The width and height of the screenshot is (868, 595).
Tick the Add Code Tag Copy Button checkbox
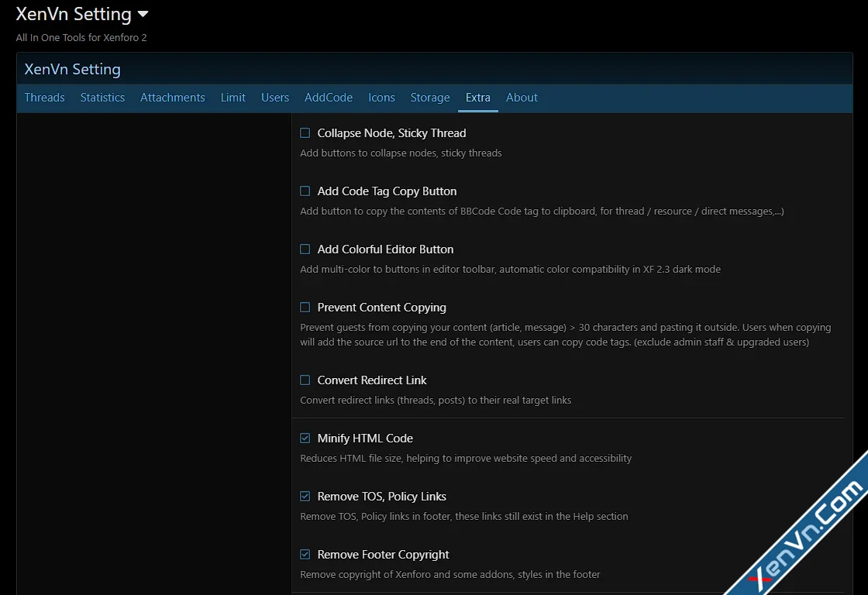305,191
